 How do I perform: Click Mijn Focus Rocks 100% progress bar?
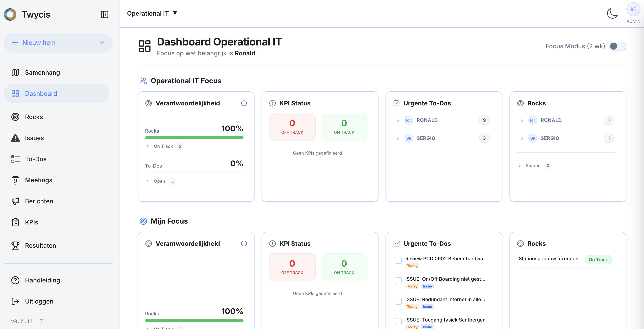[194, 320]
